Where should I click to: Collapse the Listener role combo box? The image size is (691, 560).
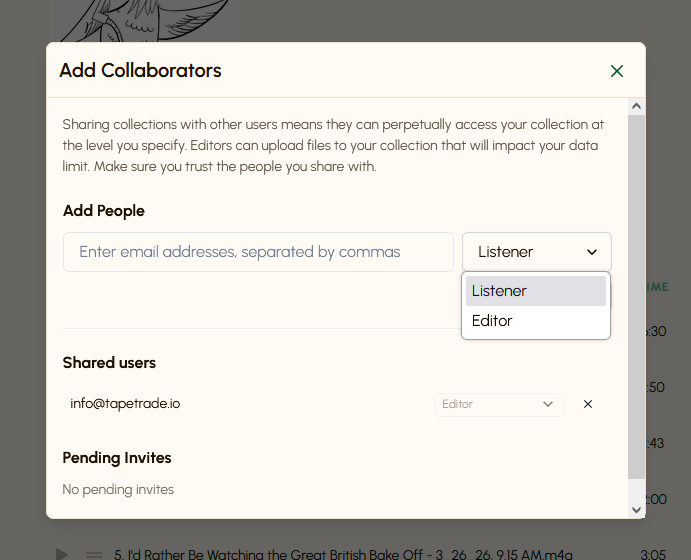(x=536, y=252)
